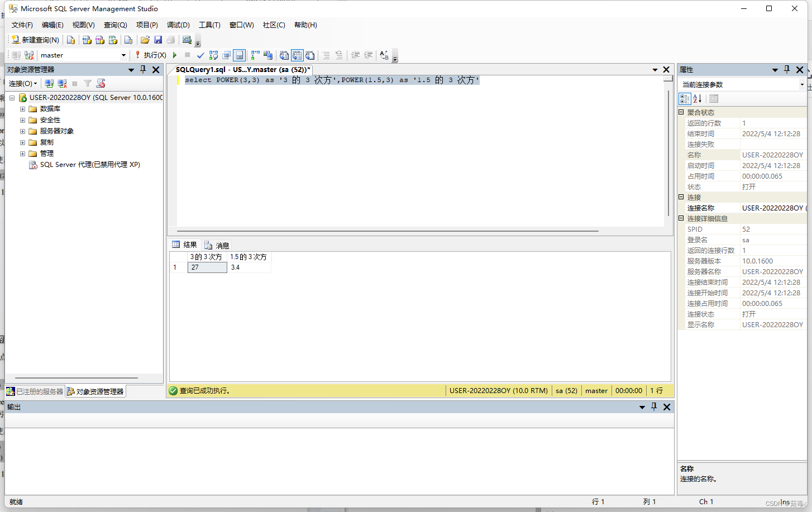Open the 文件(F) menu
Screen dimensions: 812x512
click(x=22, y=25)
